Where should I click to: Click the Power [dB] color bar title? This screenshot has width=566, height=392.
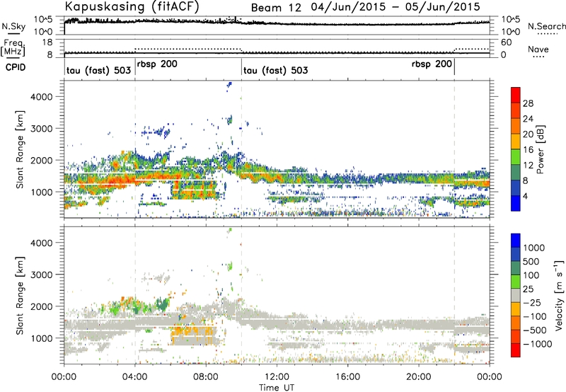point(540,149)
